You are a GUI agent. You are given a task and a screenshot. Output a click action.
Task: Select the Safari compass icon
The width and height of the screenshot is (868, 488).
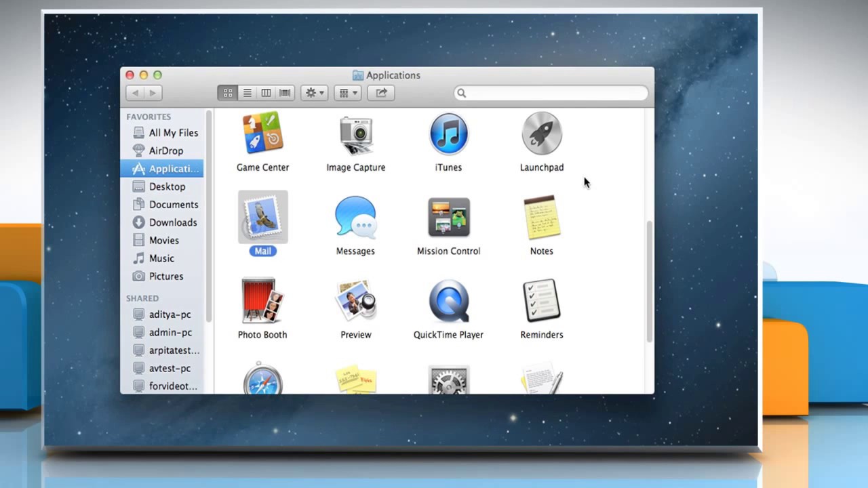(x=262, y=379)
